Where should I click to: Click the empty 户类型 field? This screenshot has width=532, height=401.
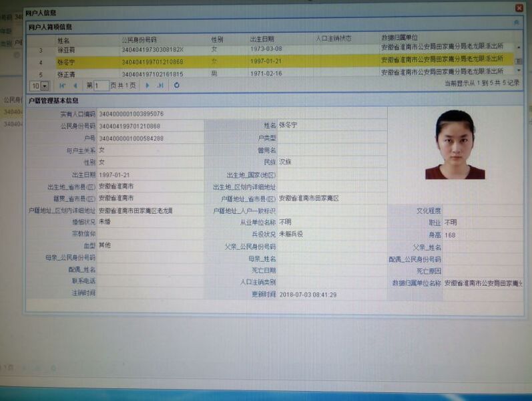[332, 138]
